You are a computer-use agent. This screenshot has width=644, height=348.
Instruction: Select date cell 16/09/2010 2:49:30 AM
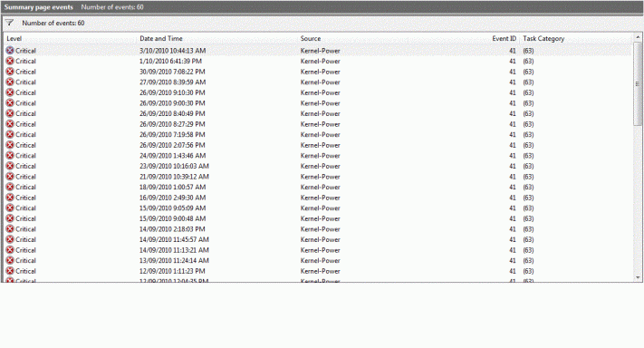(x=172, y=198)
